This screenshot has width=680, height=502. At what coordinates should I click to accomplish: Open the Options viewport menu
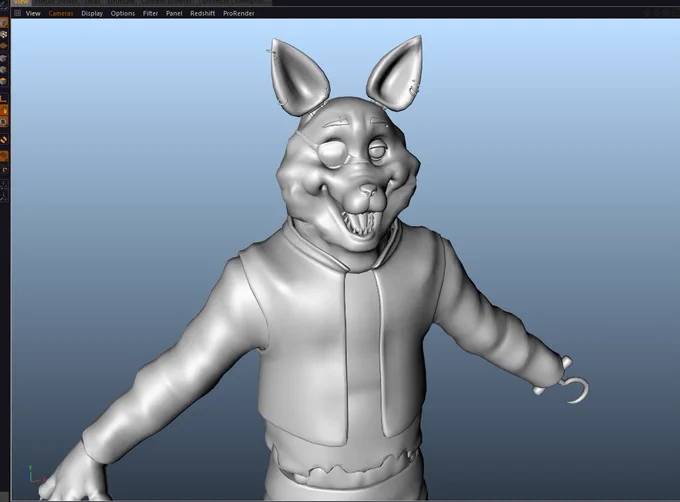[123, 13]
